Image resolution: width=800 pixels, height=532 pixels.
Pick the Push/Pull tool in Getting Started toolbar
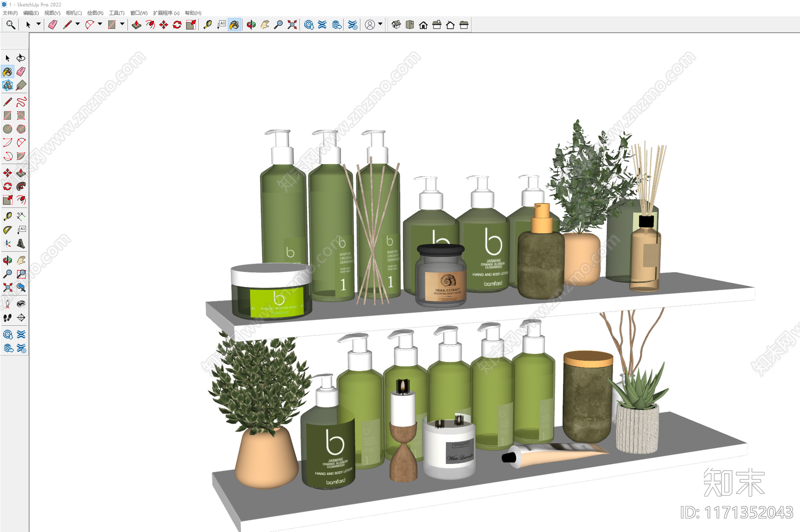pos(136,24)
